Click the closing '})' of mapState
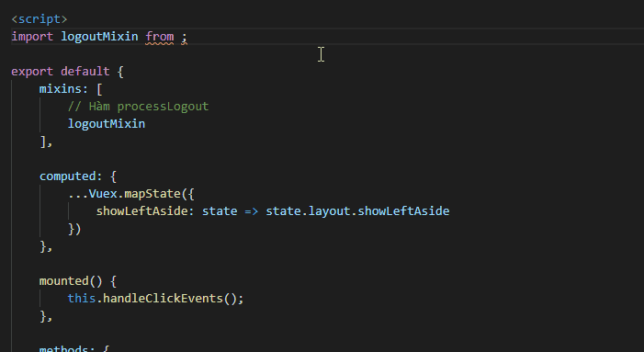 [x=74, y=229]
